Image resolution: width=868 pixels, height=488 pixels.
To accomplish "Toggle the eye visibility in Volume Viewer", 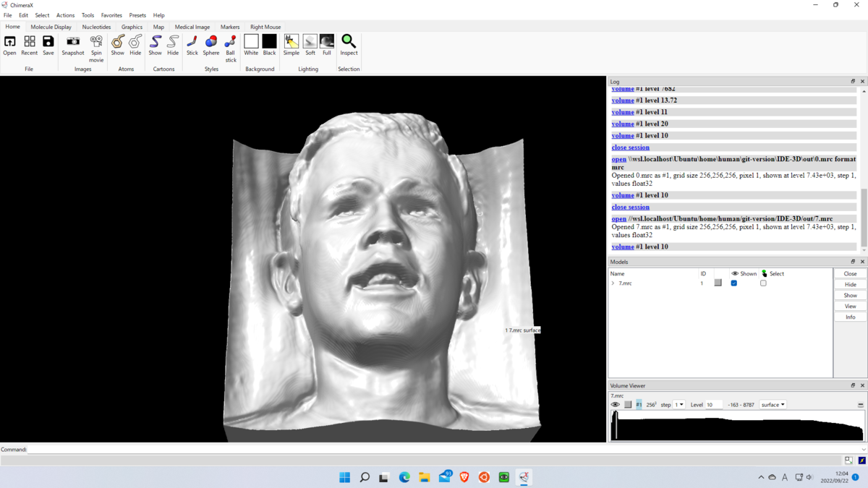I will click(x=616, y=404).
